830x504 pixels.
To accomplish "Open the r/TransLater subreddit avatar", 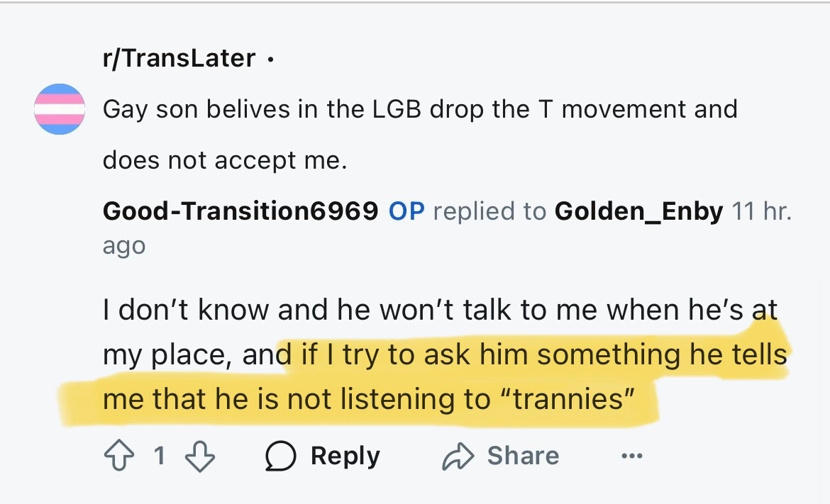I will (60, 109).
